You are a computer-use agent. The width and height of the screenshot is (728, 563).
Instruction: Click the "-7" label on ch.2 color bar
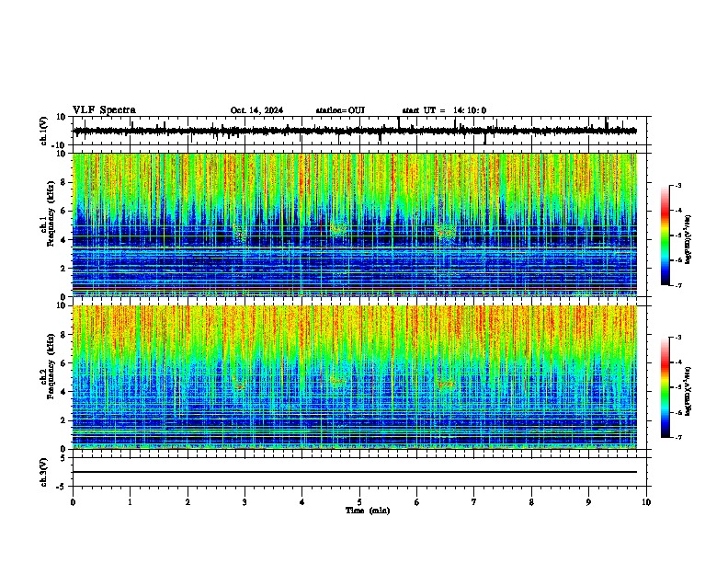[x=677, y=437]
